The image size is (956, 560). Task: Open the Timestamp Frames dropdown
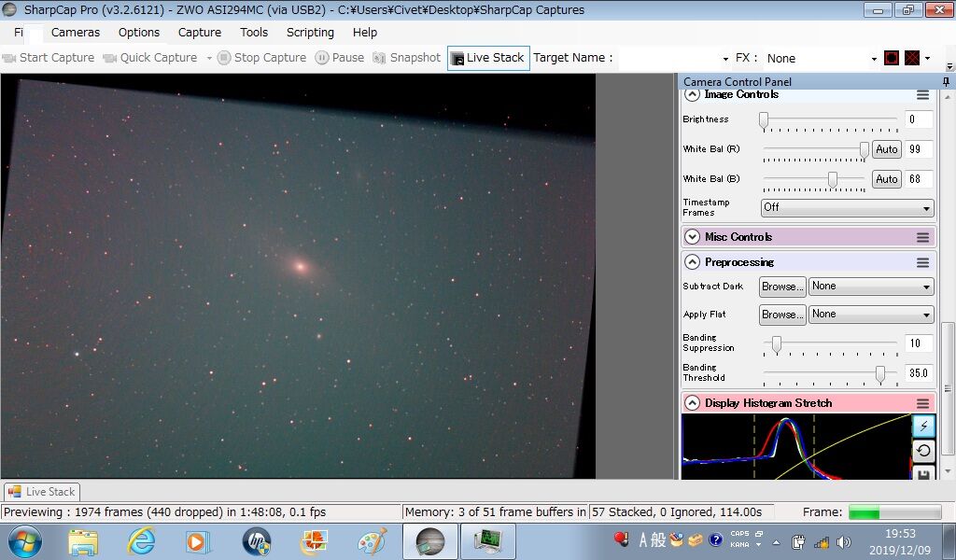point(848,207)
